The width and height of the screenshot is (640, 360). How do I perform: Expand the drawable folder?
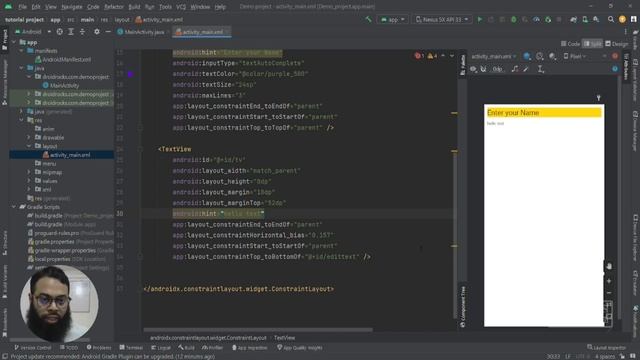pos(29,138)
